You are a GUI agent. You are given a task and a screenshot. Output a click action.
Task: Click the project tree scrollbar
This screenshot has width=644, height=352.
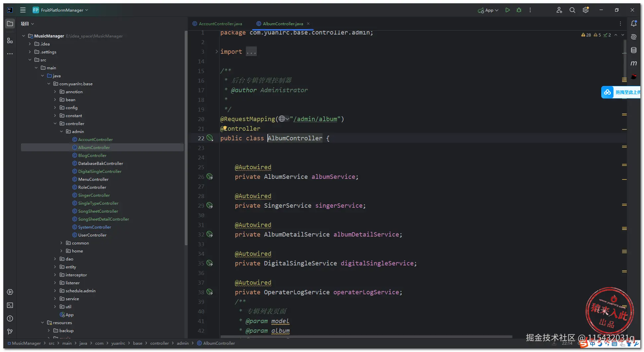pos(186,138)
